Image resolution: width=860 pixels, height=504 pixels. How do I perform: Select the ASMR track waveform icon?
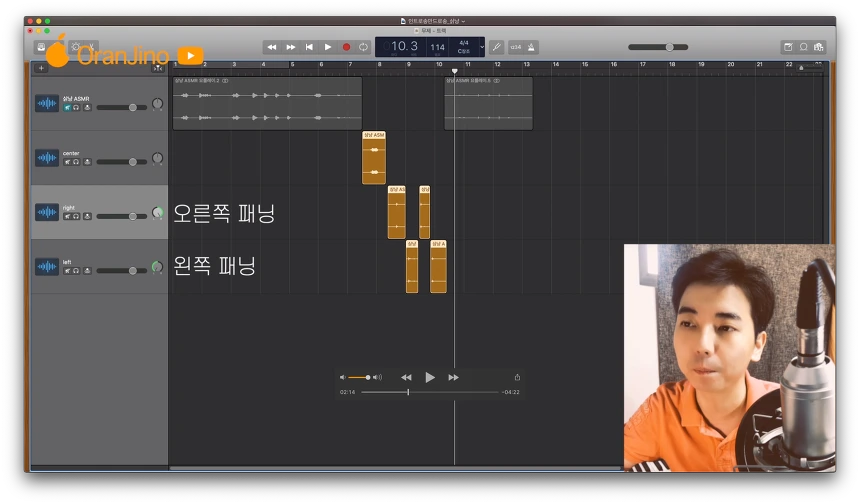coord(47,103)
